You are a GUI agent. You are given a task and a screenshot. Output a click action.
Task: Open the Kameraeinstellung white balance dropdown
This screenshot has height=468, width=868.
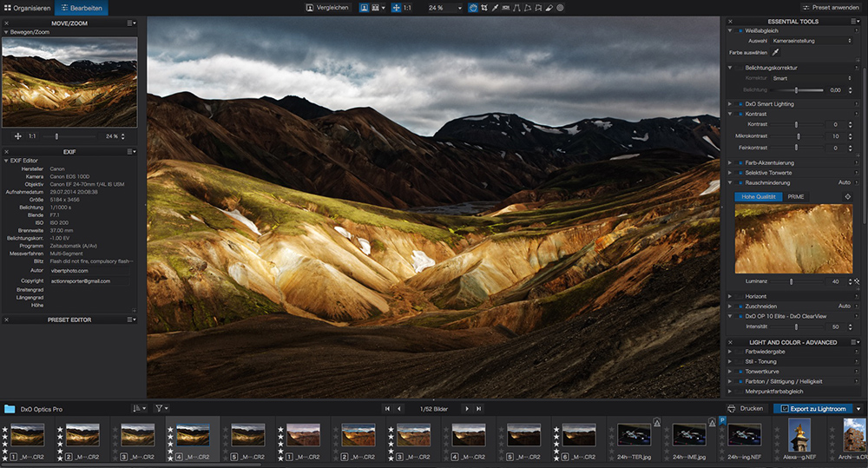(812, 41)
